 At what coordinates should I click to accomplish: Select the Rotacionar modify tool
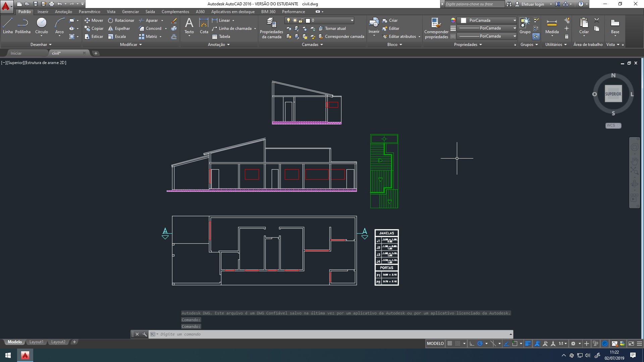(121, 20)
